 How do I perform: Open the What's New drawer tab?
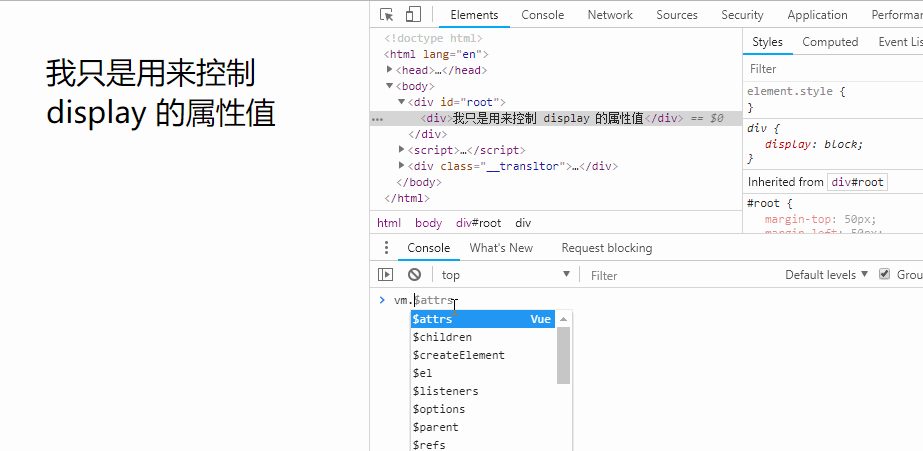tap(501, 248)
